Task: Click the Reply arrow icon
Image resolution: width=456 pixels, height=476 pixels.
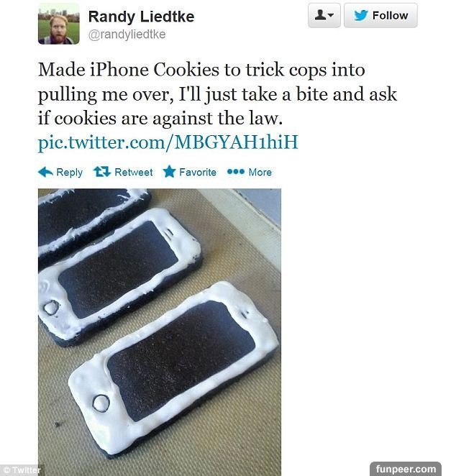Action: pyautogui.click(x=46, y=172)
